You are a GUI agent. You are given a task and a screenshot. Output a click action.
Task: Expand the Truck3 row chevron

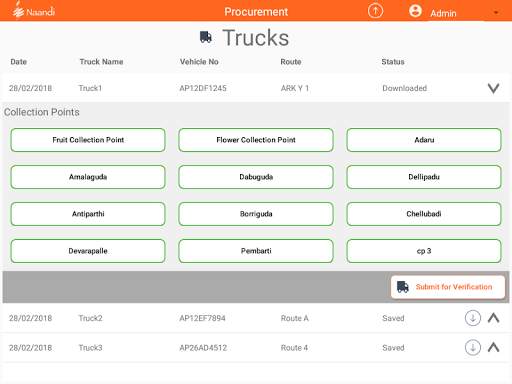pyautogui.click(x=493, y=347)
